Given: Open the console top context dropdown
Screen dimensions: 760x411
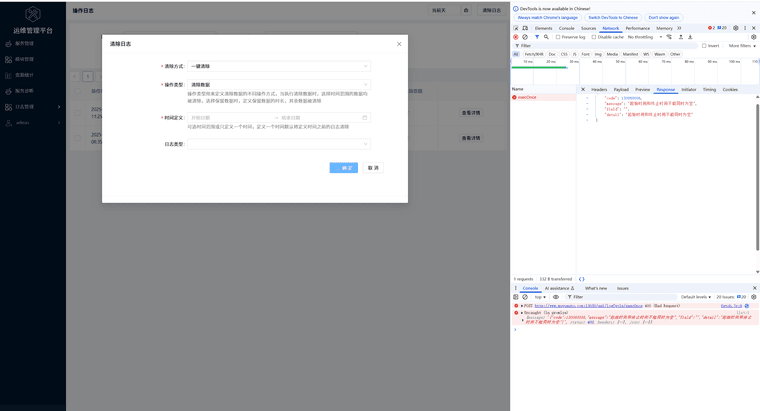Looking at the screenshot, I should (540, 297).
